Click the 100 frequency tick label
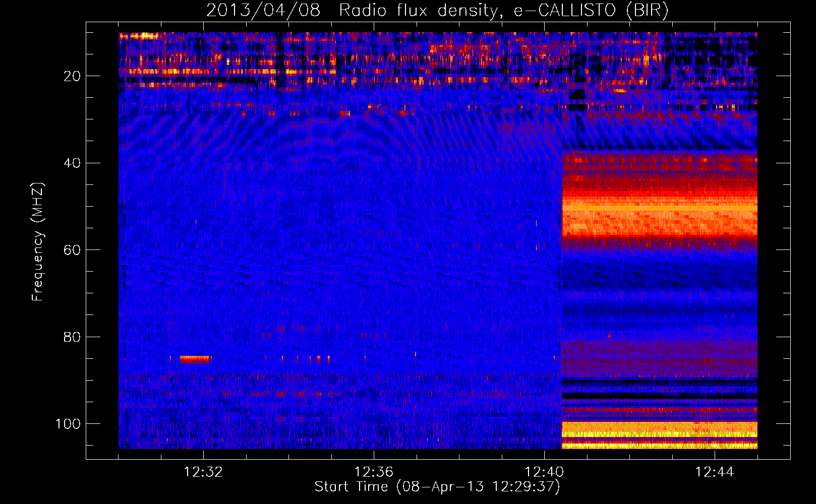816x504 pixels. (68, 424)
